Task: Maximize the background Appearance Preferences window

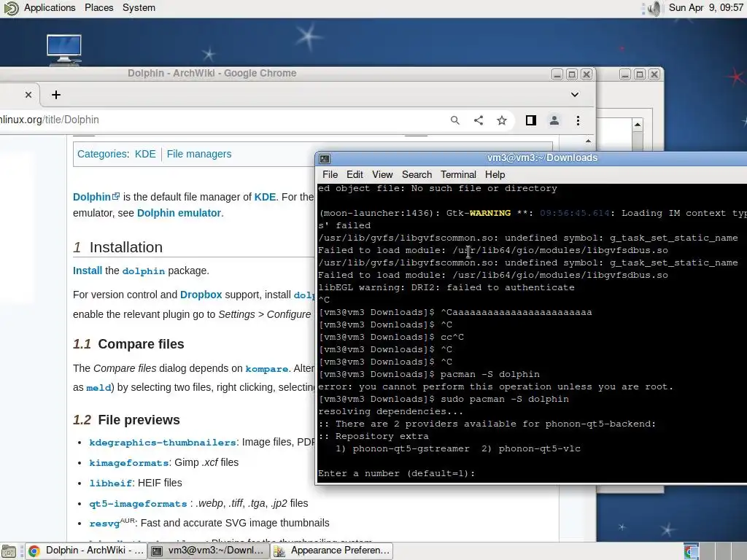Action: point(640,74)
